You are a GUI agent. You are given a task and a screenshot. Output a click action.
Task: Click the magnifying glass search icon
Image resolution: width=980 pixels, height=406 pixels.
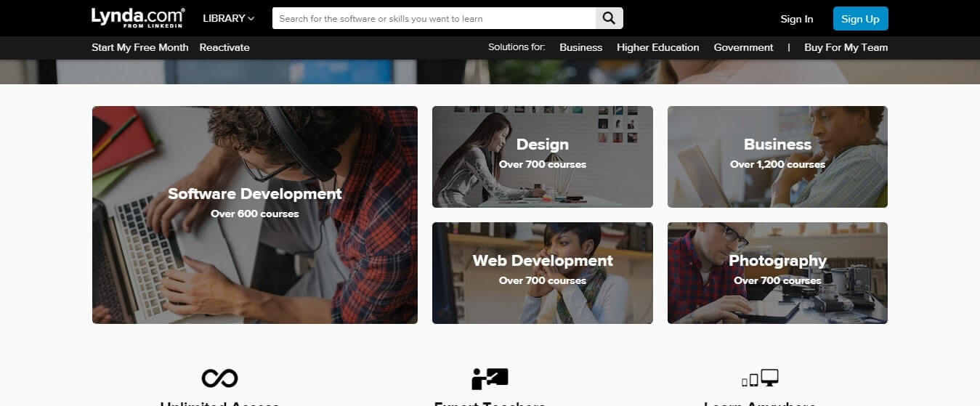point(610,18)
